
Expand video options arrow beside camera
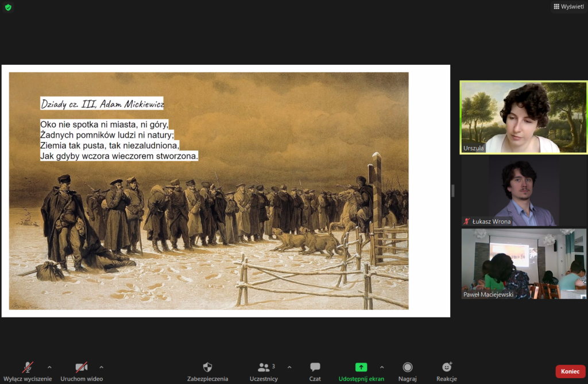click(x=102, y=367)
